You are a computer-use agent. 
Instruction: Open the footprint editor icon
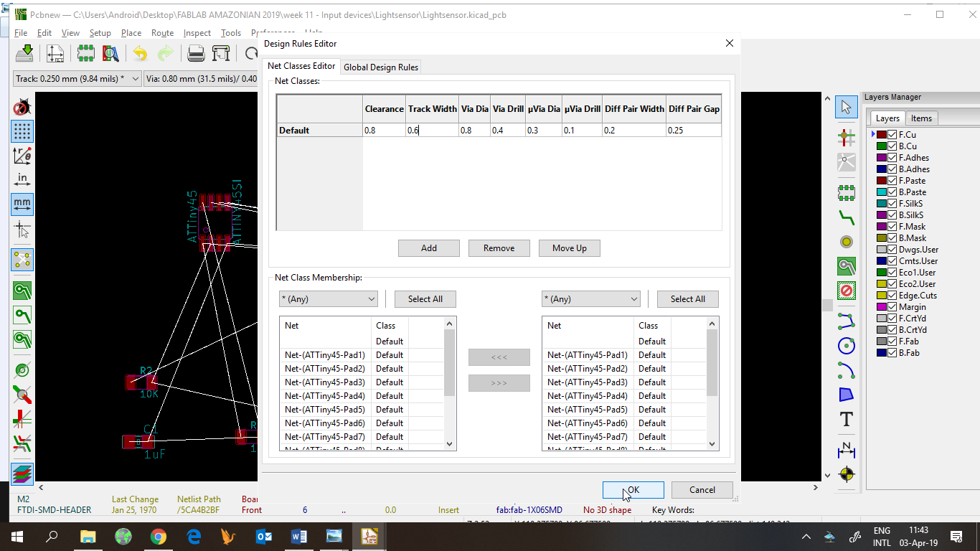pos(86,54)
